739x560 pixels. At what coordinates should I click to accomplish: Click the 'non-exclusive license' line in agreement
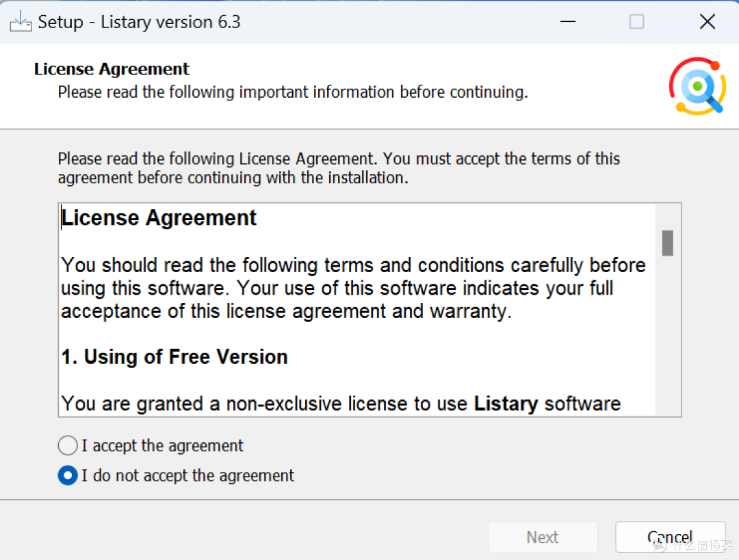point(341,403)
